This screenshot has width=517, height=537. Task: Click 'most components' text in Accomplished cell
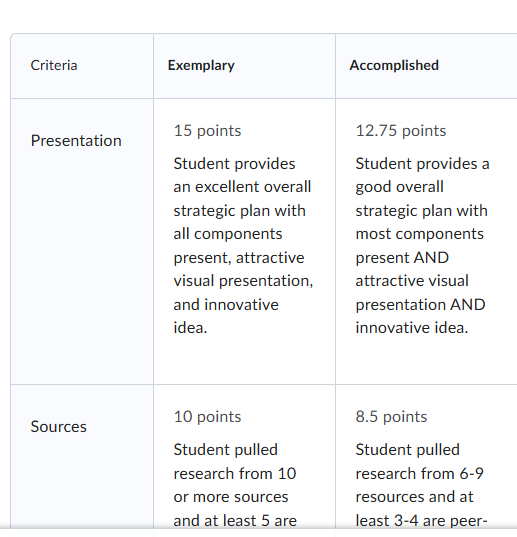click(419, 234)
